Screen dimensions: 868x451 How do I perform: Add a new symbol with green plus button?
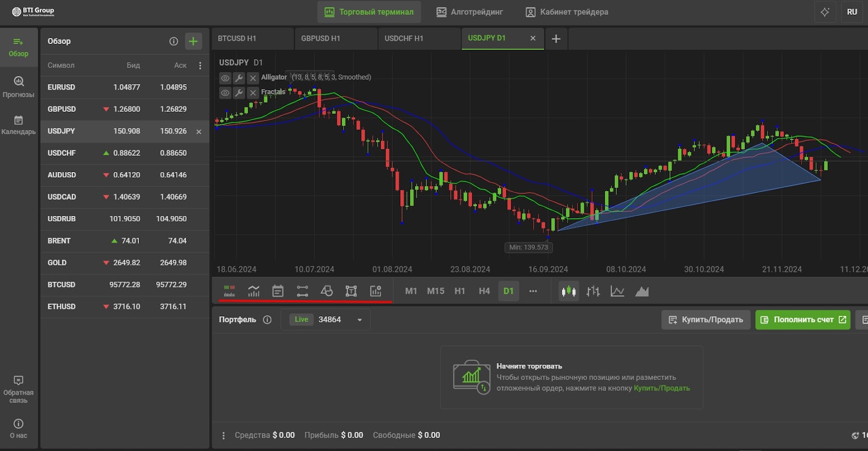(x=193, y=41)
